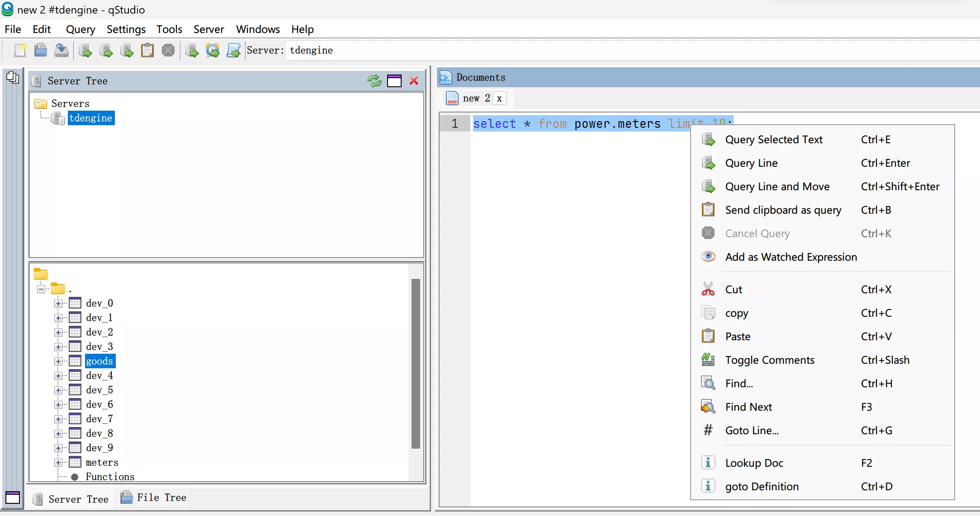This screenshot has width=980, height=516.
Task: Save the document via toolbar save icon
Action: 62,50
